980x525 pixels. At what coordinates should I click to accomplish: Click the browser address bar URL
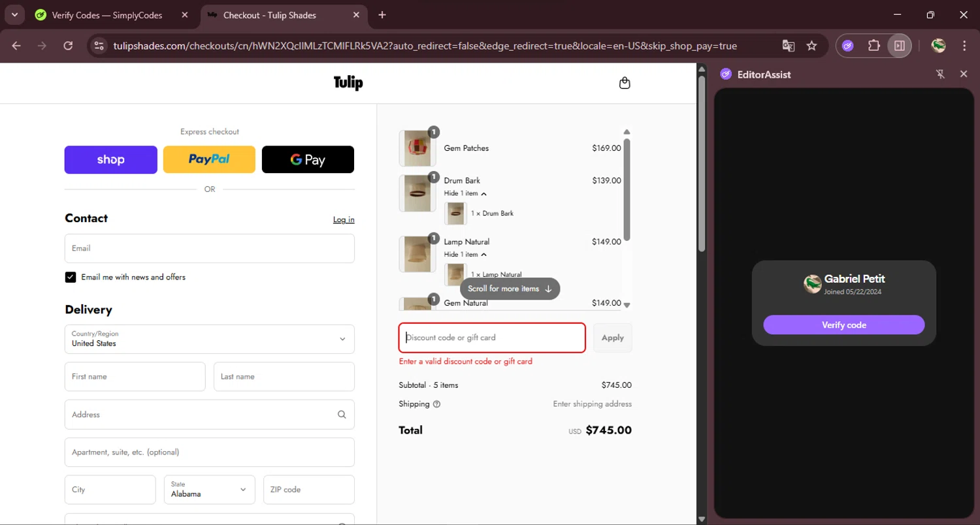click(425, 46)
